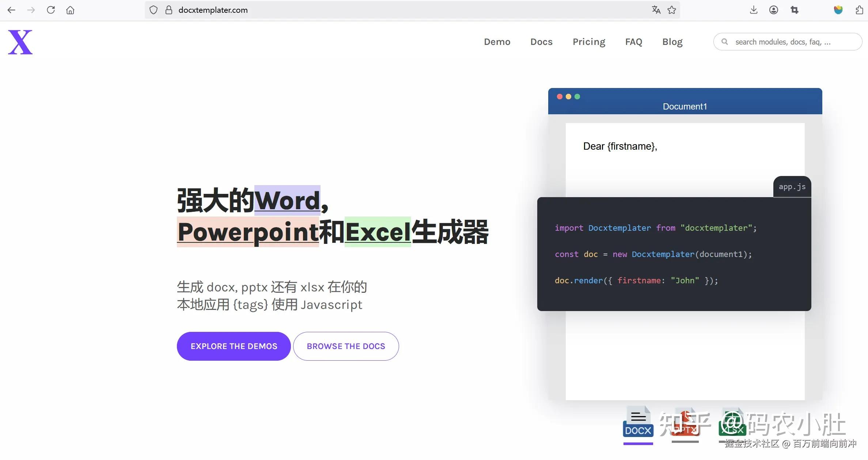
Task: Click the screenshot crop icon in the toolbar
Action: point(794,10)
